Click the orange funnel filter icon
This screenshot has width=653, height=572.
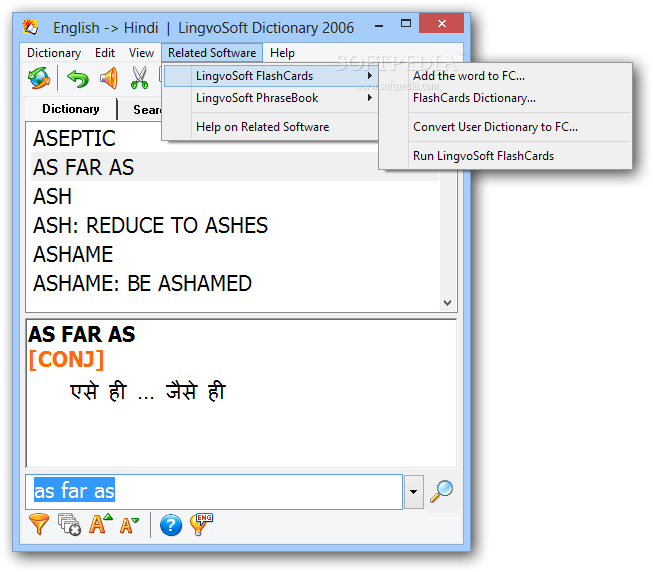39,524
